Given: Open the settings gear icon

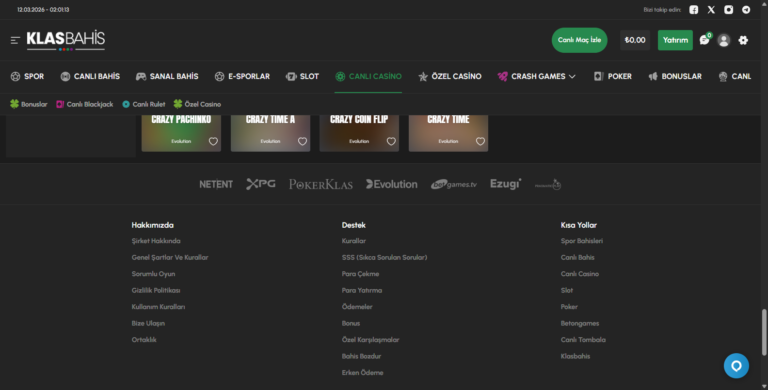Looking at the screenshot, I should (743, 40).
